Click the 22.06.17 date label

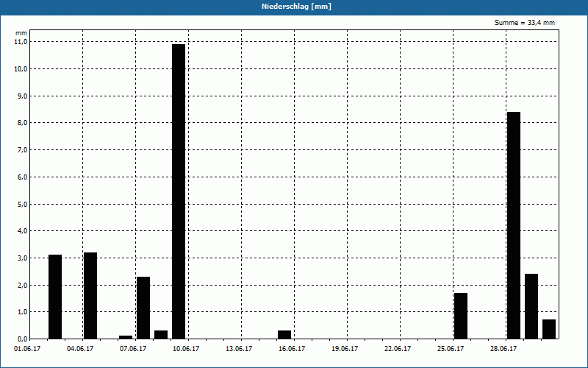click(x=398, y=349)
